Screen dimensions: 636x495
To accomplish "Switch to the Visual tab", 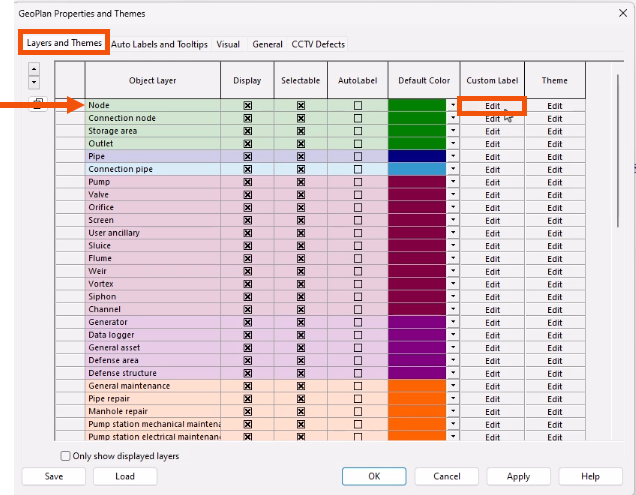I will pos(228,44).
